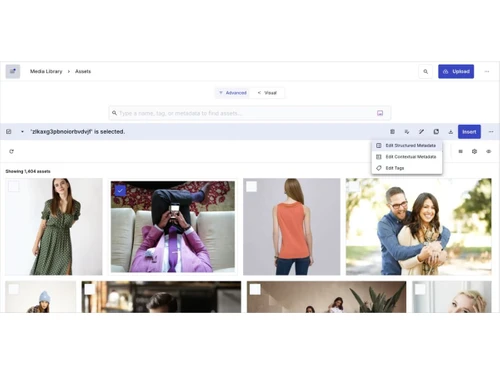The height and width of the screenshot is (375, 500).
Task: Open the more options ellipsis next to Insert
Action: click(491, 132)
